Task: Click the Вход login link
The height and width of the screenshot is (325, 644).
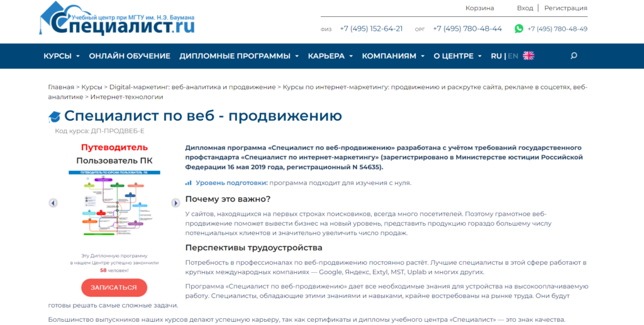Action: 525,8
